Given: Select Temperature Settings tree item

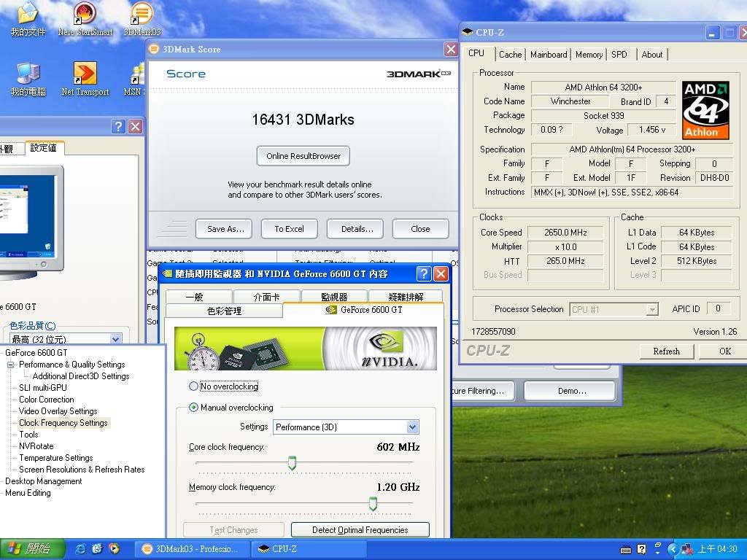Looking at the screenshot, I should (56, 458).
